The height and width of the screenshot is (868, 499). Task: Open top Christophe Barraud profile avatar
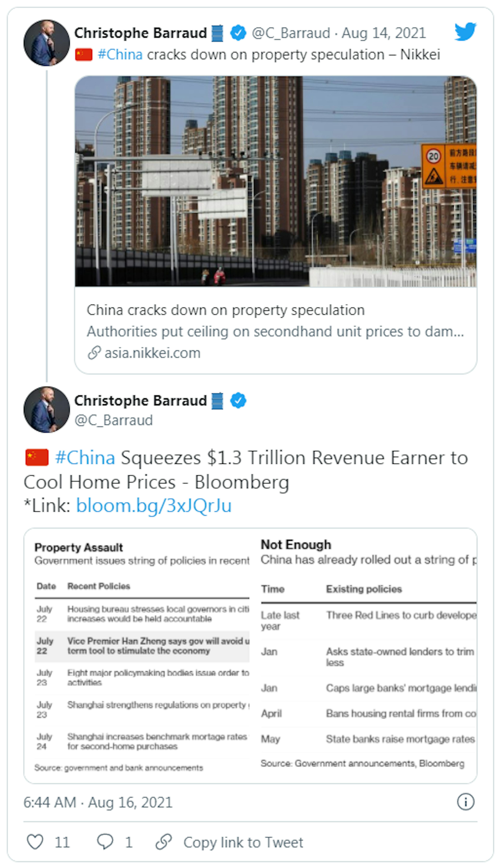47,43
